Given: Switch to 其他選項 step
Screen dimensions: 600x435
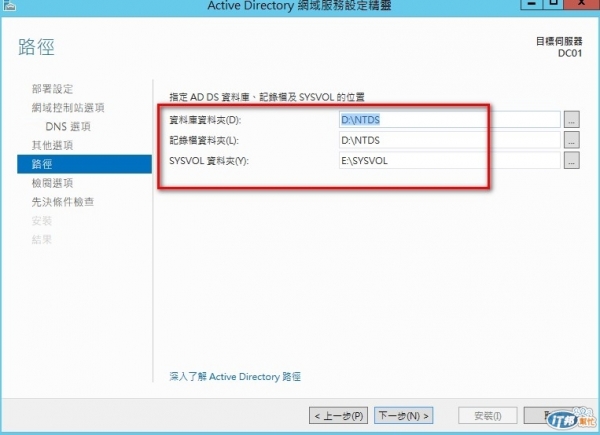Looking at the screenshot, I should [x=52, y=145].
